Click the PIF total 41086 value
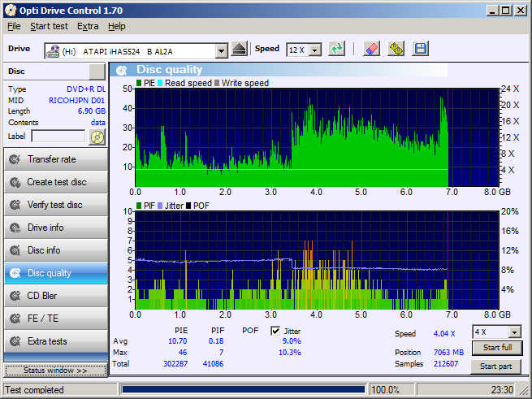This screenshot has width=532, height=399. tap(213, 364)
